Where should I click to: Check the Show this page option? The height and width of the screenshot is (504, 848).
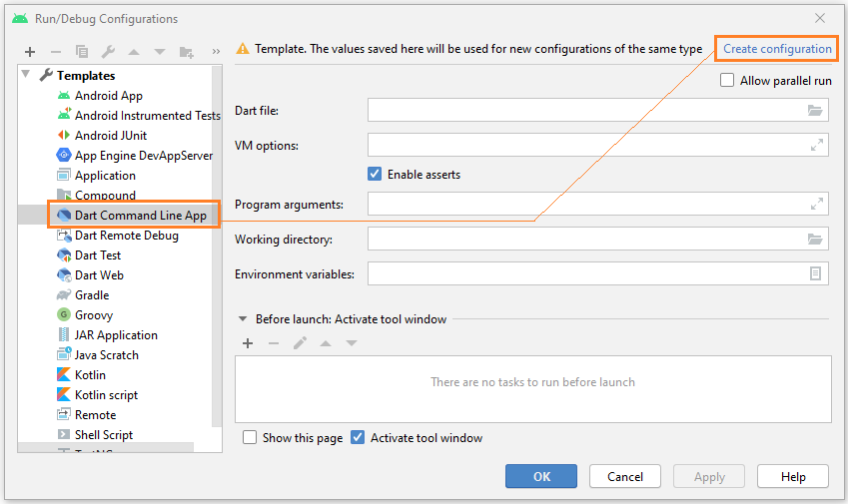(x=250, y=437)
